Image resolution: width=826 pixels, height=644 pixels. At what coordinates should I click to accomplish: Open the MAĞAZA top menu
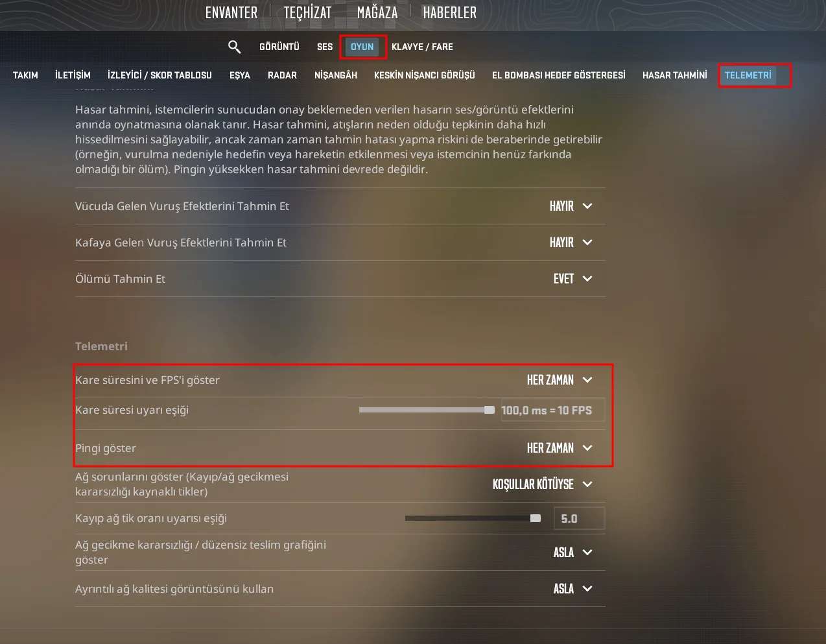click(x=377, y=12)
